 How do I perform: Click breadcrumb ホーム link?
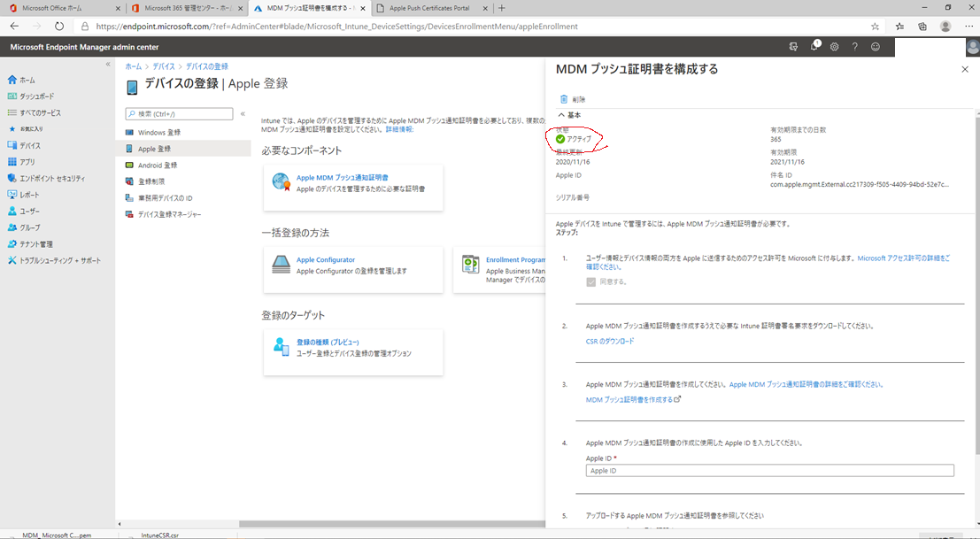click(x=133, y=66)
